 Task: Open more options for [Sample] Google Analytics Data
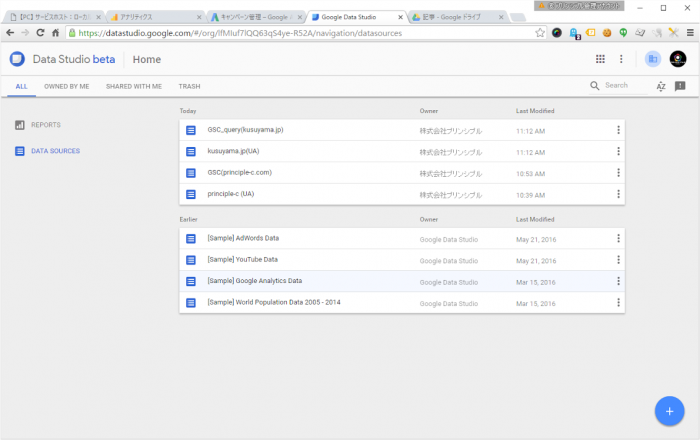618,281
